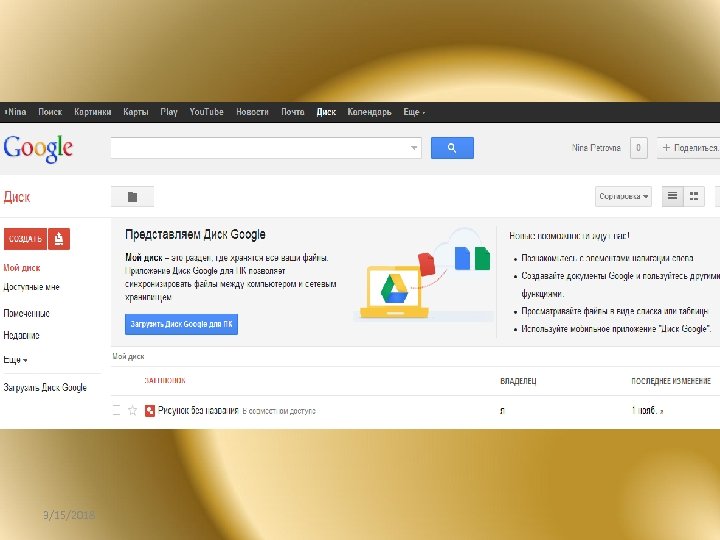Image resolution: width=720 pixels, height=540 pixels.
Task: Select Доступные мне in the sidebar
Action: pyautogui.click(x=31, y=287)
